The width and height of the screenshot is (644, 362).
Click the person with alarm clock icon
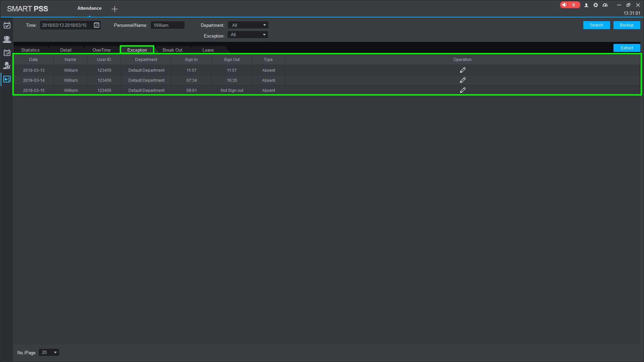coord(7,66)
